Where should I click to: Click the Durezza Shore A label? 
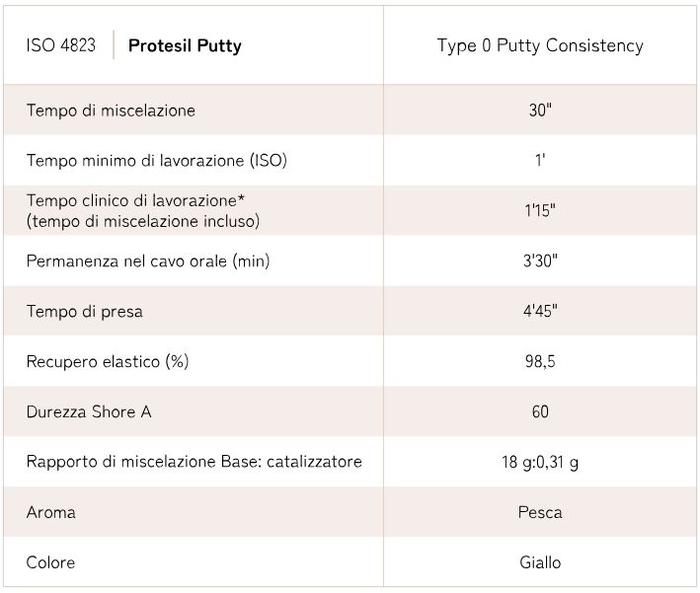click(x=89, y=411)
